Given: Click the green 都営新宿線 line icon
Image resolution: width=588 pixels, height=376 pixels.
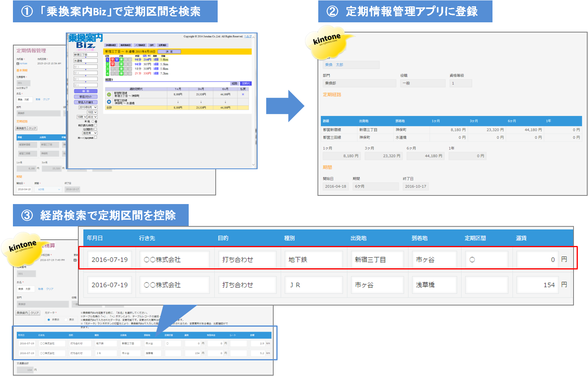Looking at the screenshot, I should click(x=109, y=94).
